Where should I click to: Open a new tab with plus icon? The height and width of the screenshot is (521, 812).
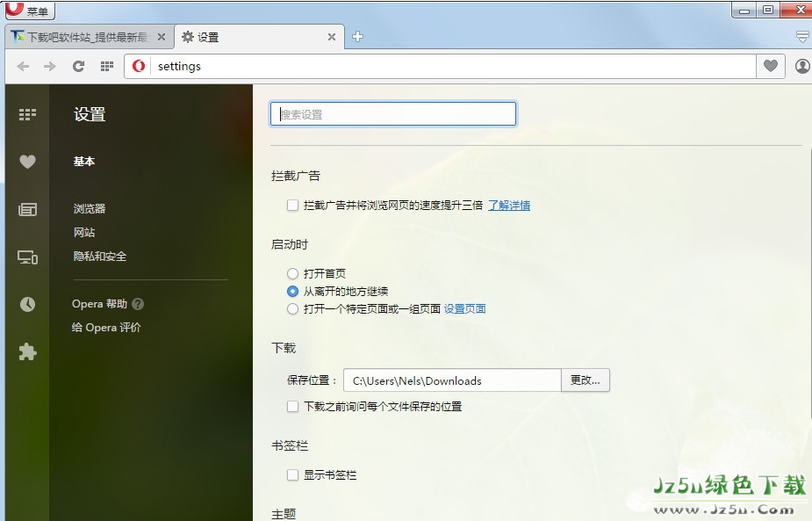tap(357, 37)
